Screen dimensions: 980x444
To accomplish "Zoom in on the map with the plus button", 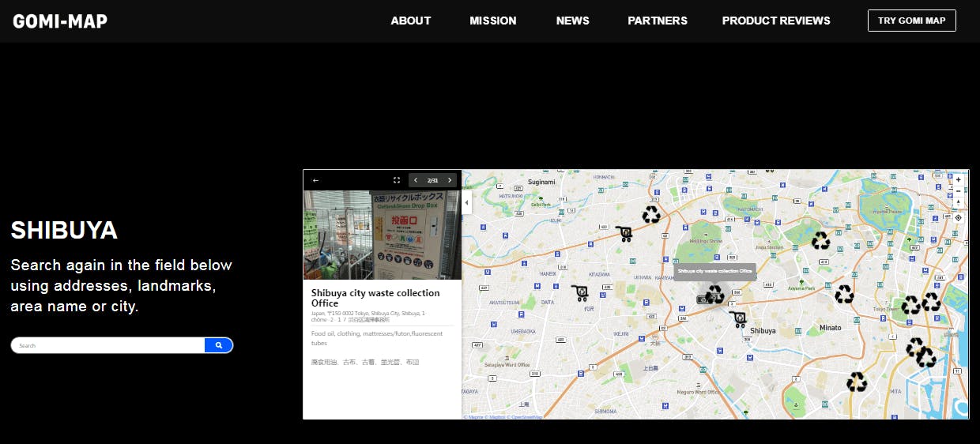I will [x=959, y=179].
